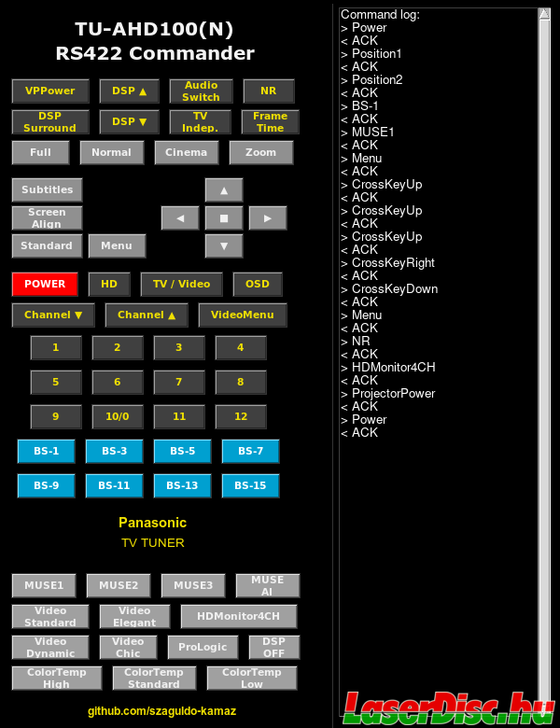
Task: Select channel number 4
Action: (x=241, y=348)
